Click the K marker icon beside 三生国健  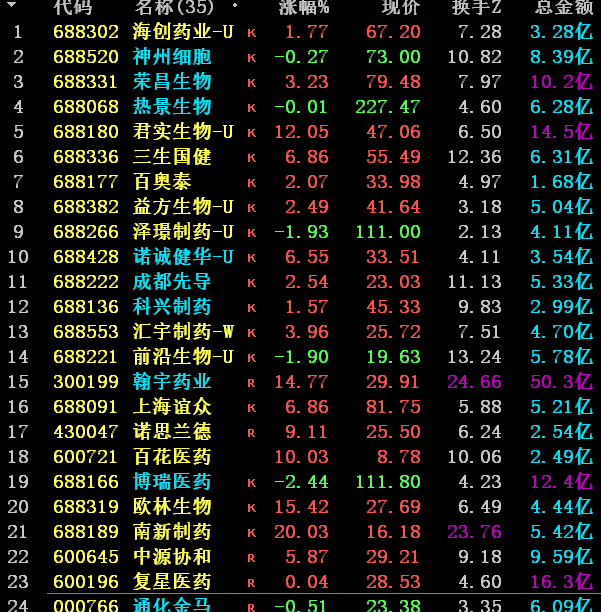point(252,158)
